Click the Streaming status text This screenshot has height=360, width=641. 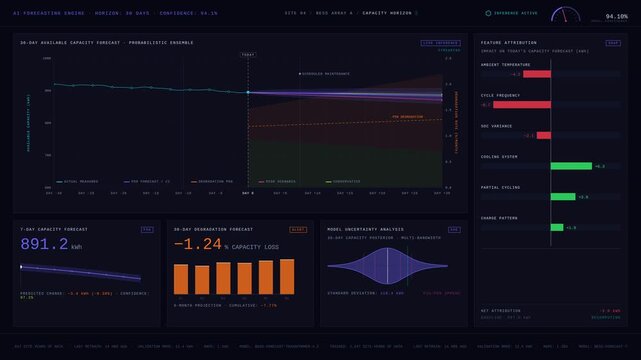449,50
